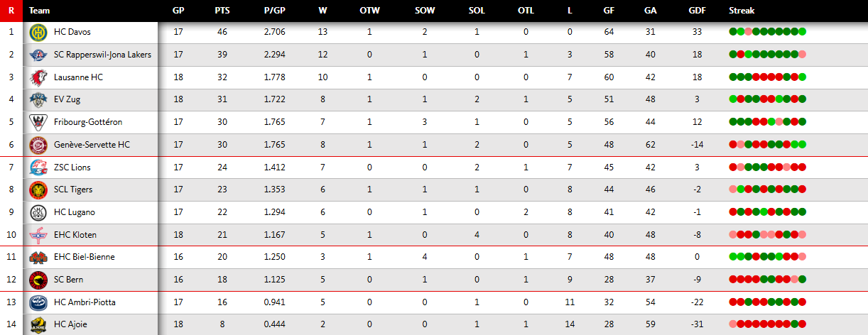Click the HC Lugano team logo

pyautogui.click(x=38, y=212)
